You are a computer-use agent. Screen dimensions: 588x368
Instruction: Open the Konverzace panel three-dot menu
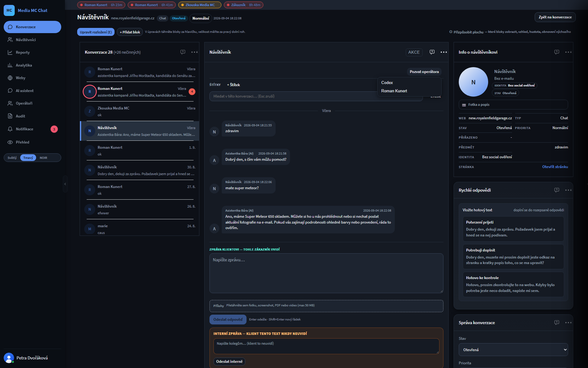coord(194,52)
